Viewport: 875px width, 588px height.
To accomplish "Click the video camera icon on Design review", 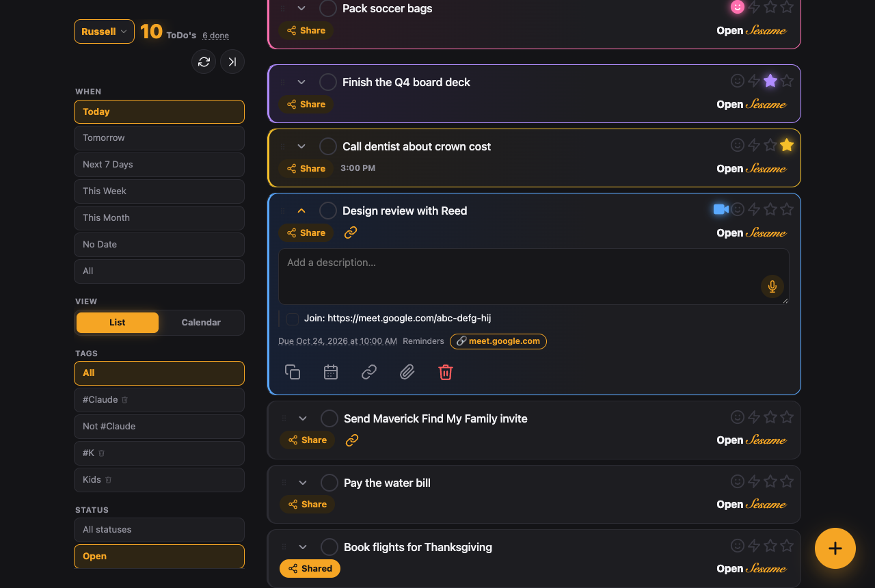I will pos(721,209).
